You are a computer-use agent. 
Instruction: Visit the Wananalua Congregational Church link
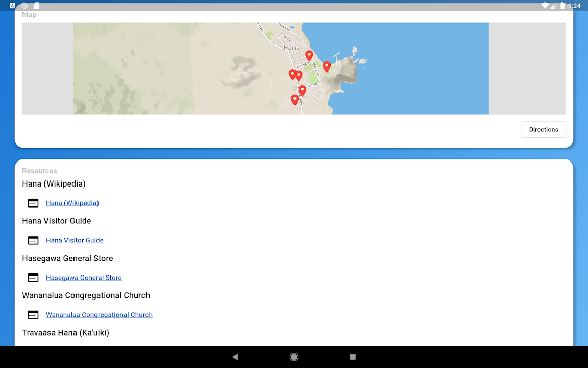99,315
